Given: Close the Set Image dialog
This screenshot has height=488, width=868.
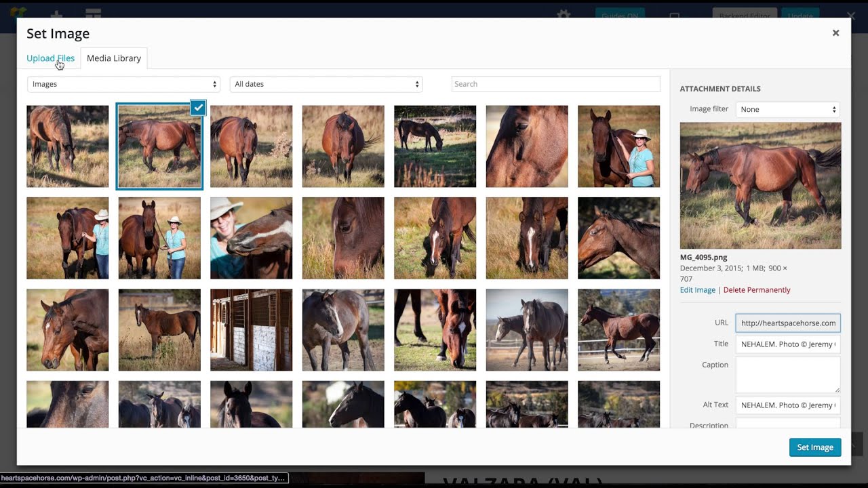Looking at the screenshot, I should point(835,33).
